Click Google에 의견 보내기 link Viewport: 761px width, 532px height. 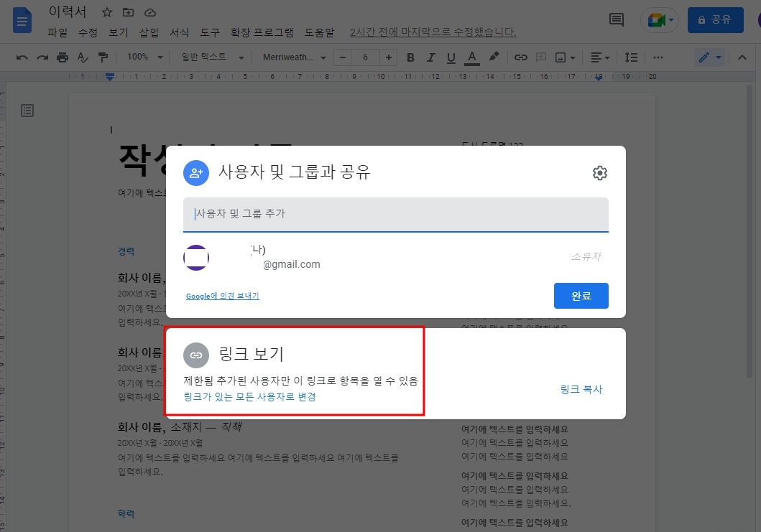(x=223, y=296)
